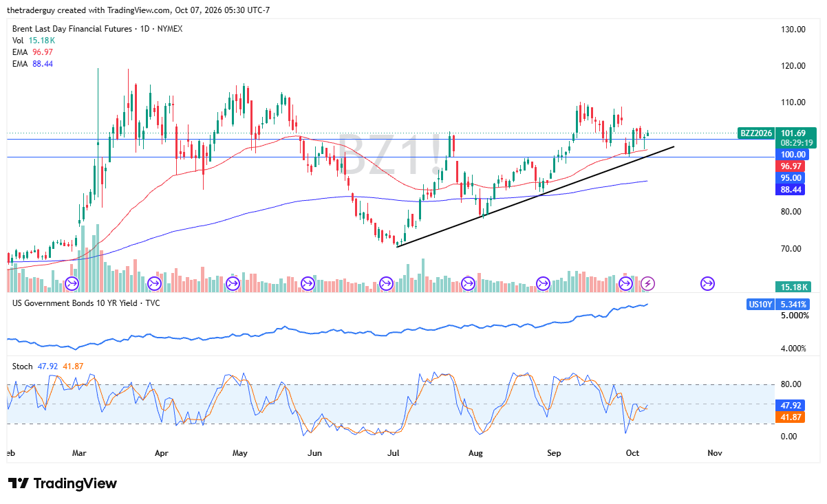Click the Aug label on time axis

[x=476, y=453]
